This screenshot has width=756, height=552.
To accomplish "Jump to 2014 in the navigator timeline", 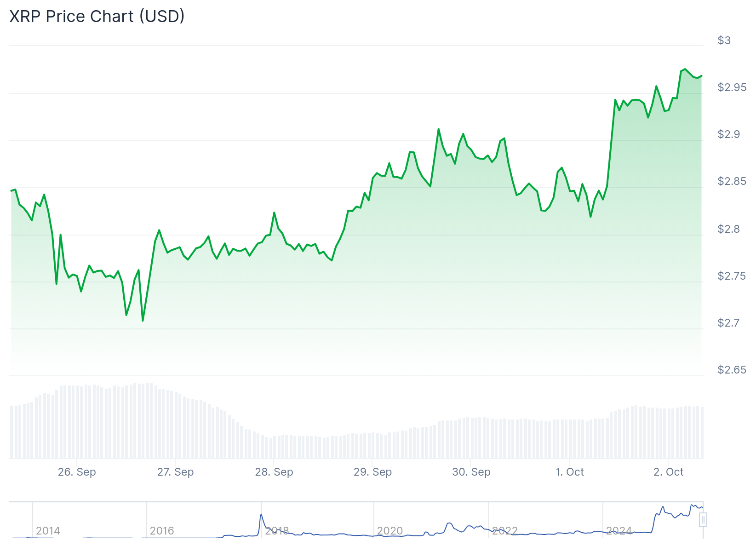I will tap(48, 531).
